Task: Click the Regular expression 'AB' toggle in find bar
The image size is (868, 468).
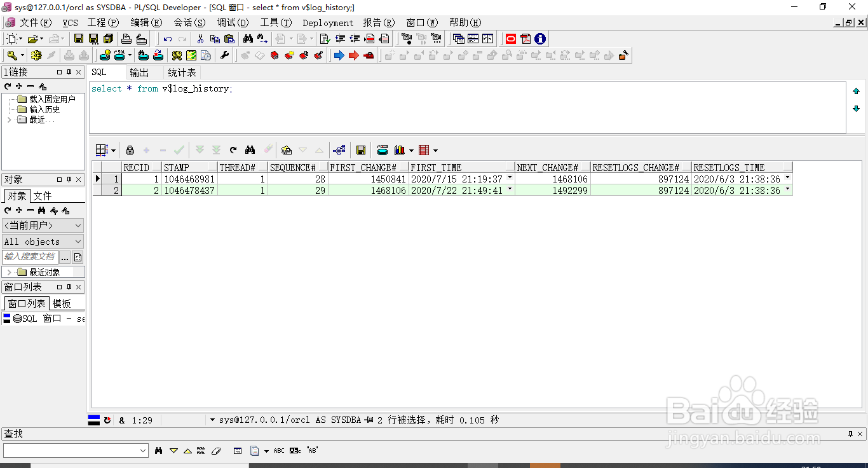Action: point(312,450)
